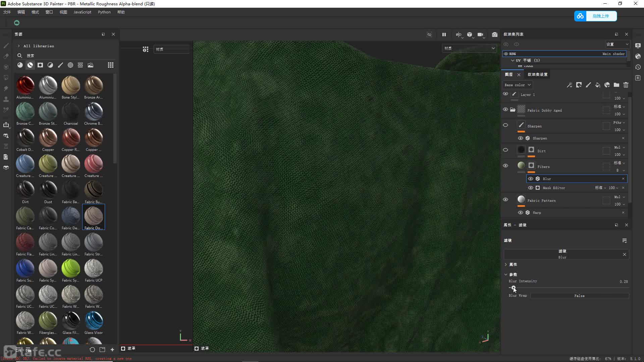Hide the Blur filter effect
644x362 pixels.
[x=531, y=179]
